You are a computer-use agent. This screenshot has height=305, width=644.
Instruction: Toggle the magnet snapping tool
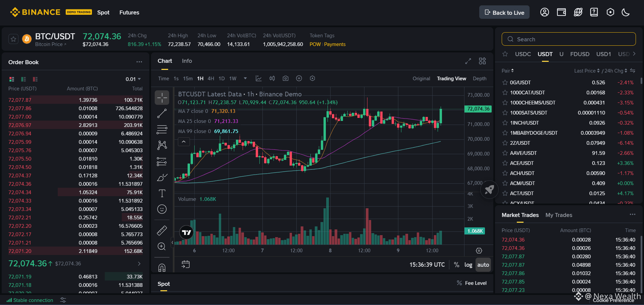click(162, 267)
